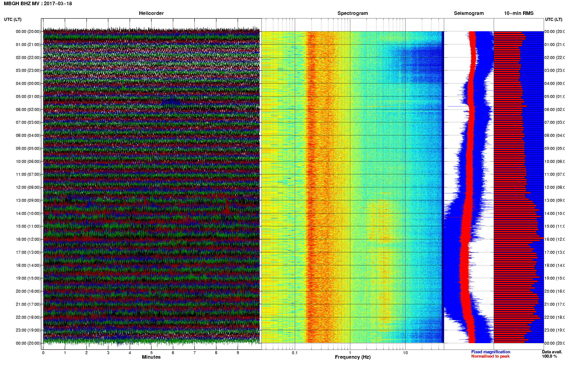This screenshot has height=368, width=588.
Task: Click the 'Data avail.' label
Action: pyautogui.click(x=552, y=352)
